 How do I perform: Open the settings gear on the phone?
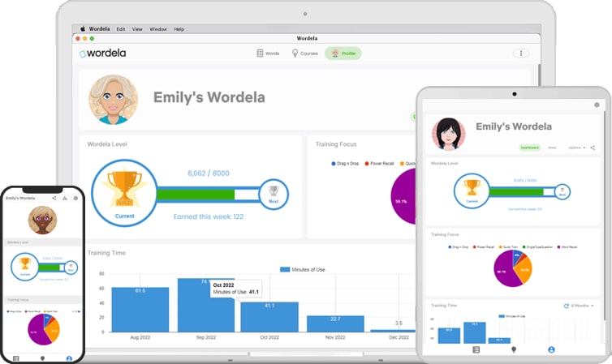(75, 198)
